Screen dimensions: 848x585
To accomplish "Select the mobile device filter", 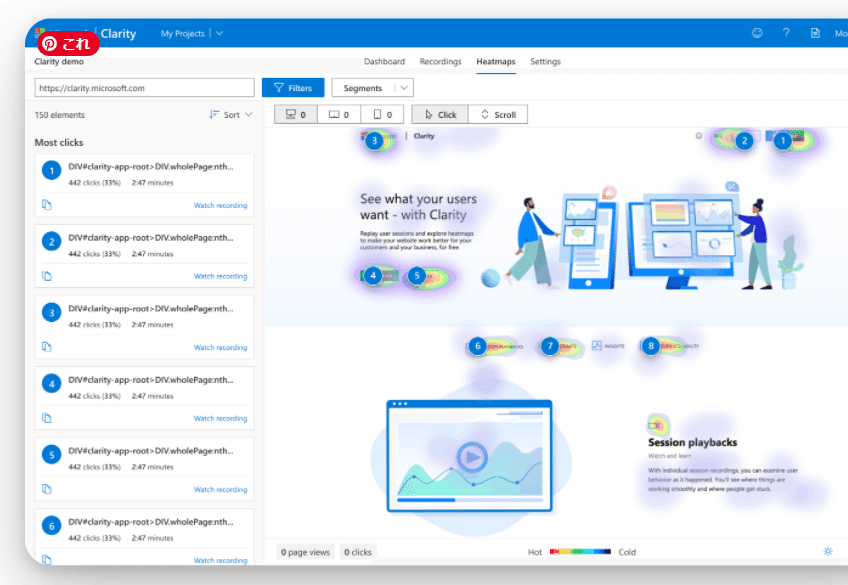I will 382,114.
